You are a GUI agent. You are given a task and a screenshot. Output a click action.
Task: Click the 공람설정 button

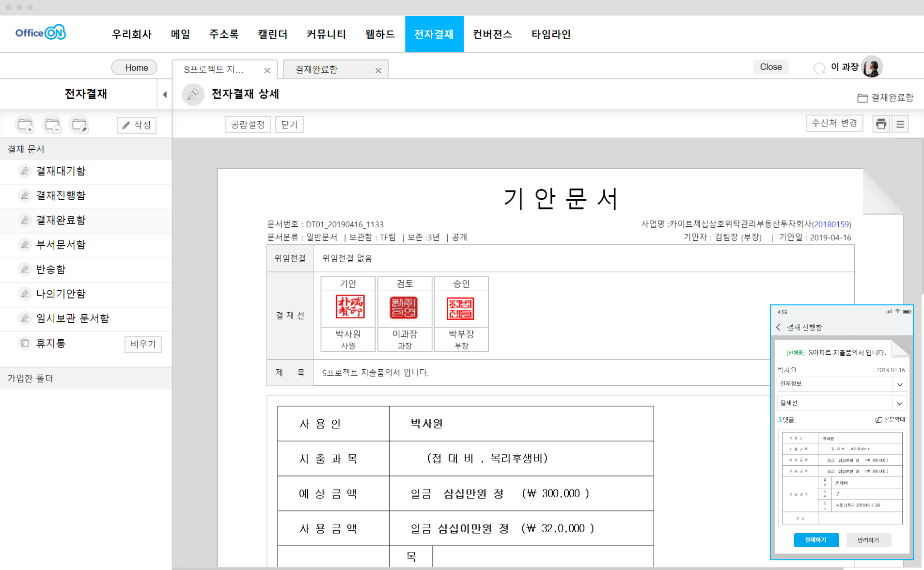(248, 125)
